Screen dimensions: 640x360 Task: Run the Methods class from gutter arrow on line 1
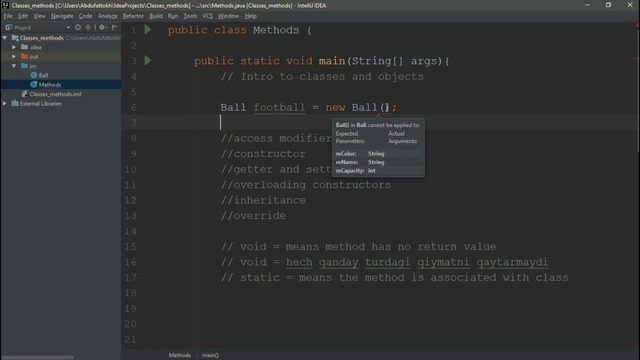coord(148,30)
